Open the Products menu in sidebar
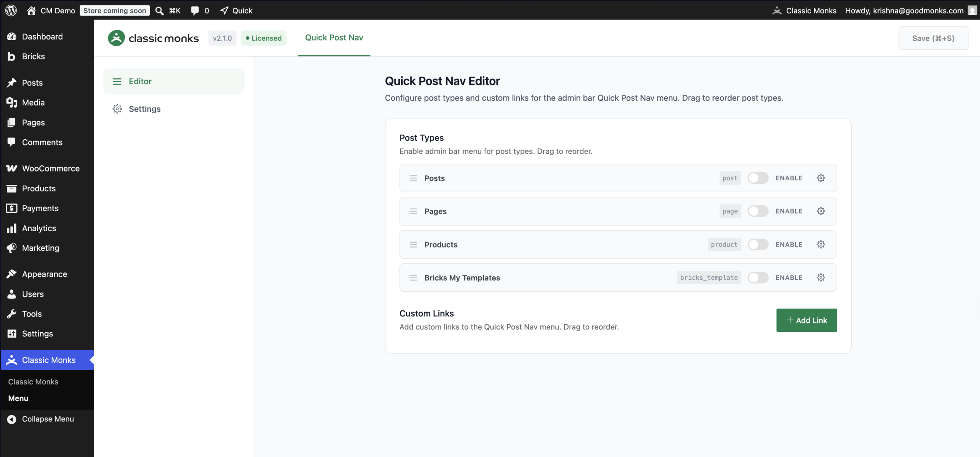980x457 pixels. tap(47, 188)
